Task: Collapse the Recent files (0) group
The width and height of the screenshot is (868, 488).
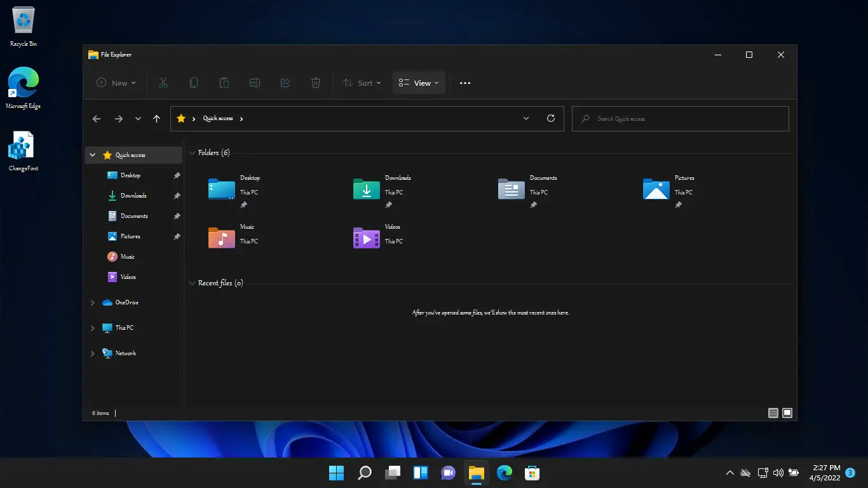Action: click(x=192, y=283)
